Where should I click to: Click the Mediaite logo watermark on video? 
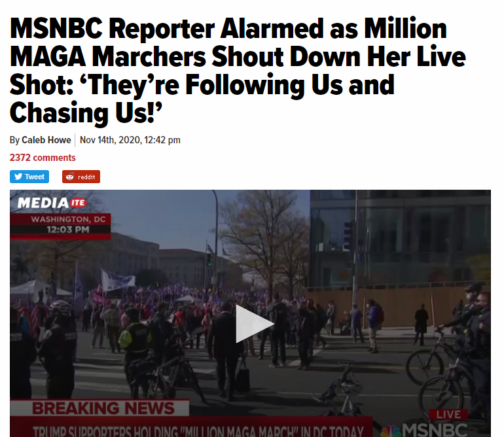[52, 203]
